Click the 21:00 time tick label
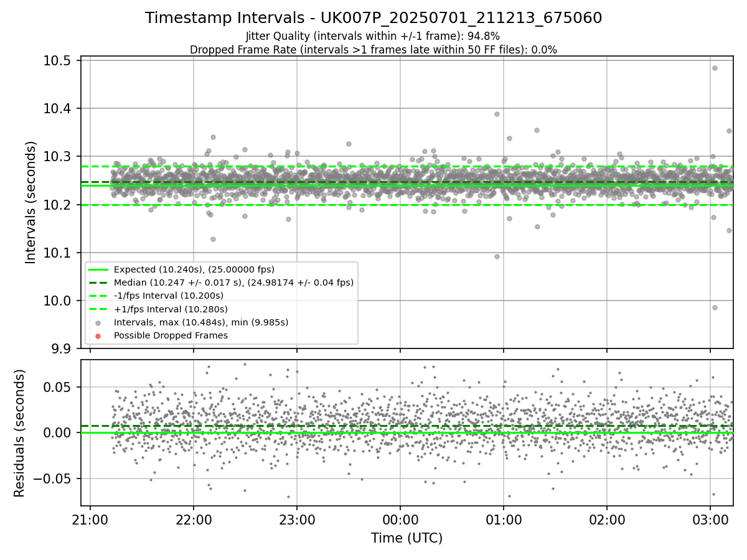Viewport: 747px width, 560px height. click(x=90, y=519)
